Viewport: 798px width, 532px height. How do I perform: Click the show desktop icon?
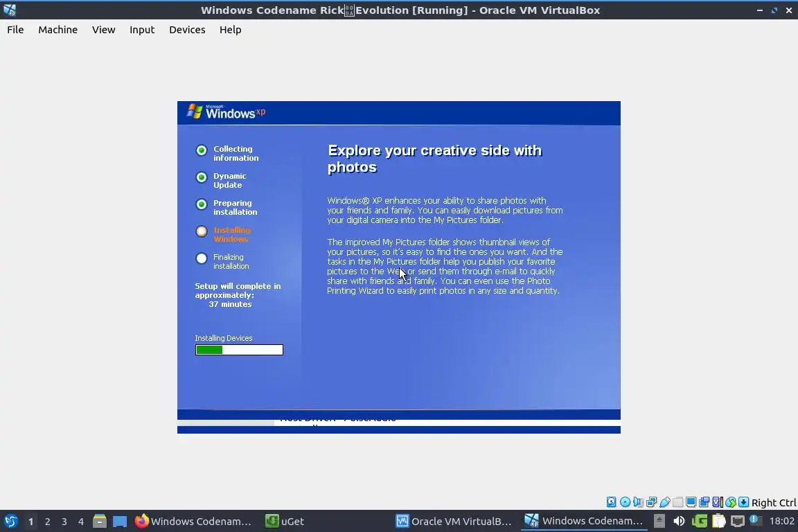click(120, 522)
